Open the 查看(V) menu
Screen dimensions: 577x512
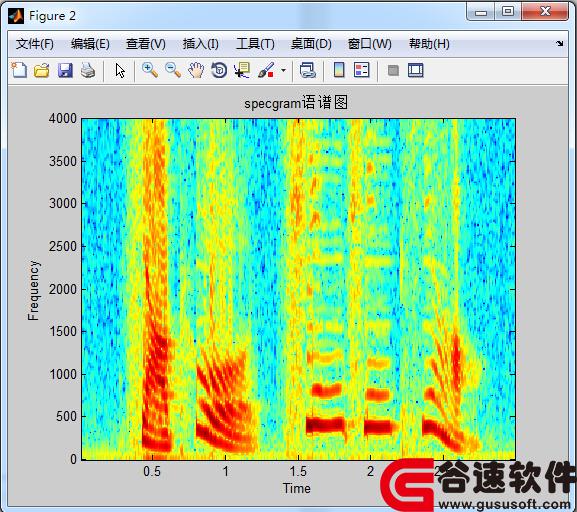(x=146, y=44)
